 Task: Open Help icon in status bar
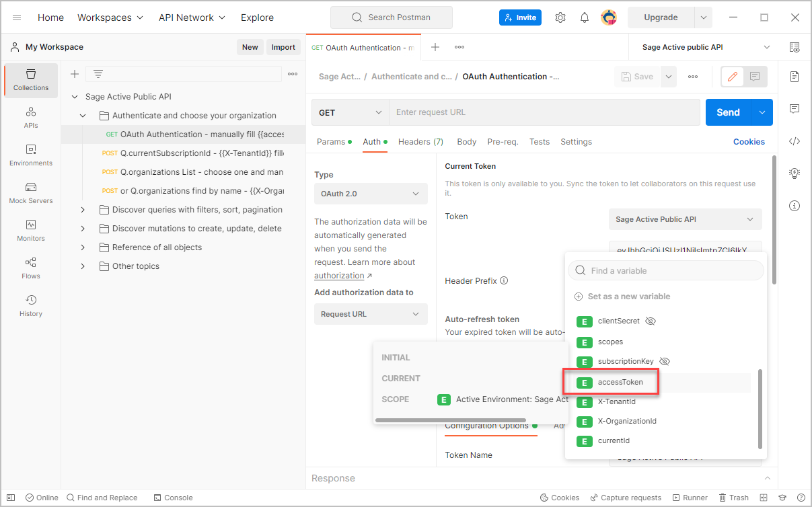coord(801,498)
